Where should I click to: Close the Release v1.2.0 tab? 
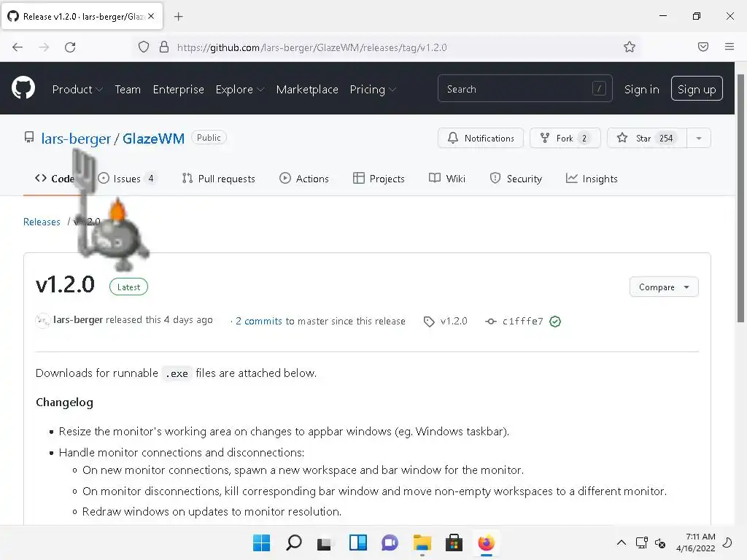click(x=151, y=16)
